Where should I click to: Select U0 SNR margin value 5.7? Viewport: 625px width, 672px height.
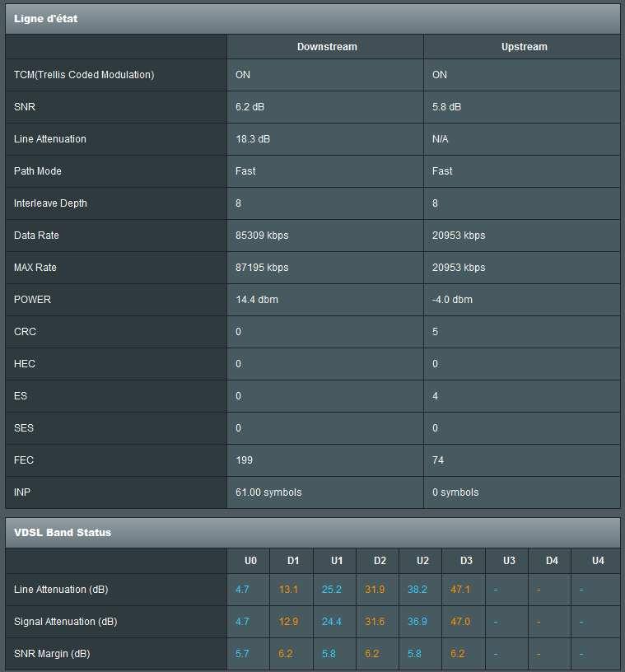click(x=242, y=654)
